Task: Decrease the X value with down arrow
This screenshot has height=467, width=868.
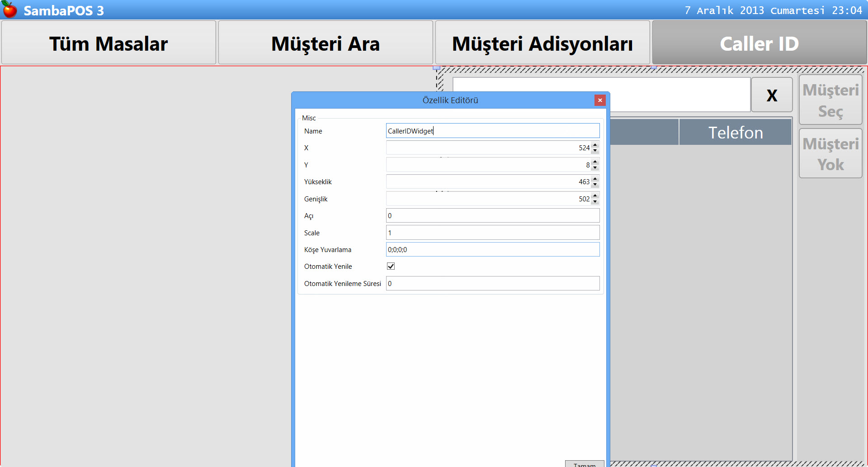Action: 595,151
